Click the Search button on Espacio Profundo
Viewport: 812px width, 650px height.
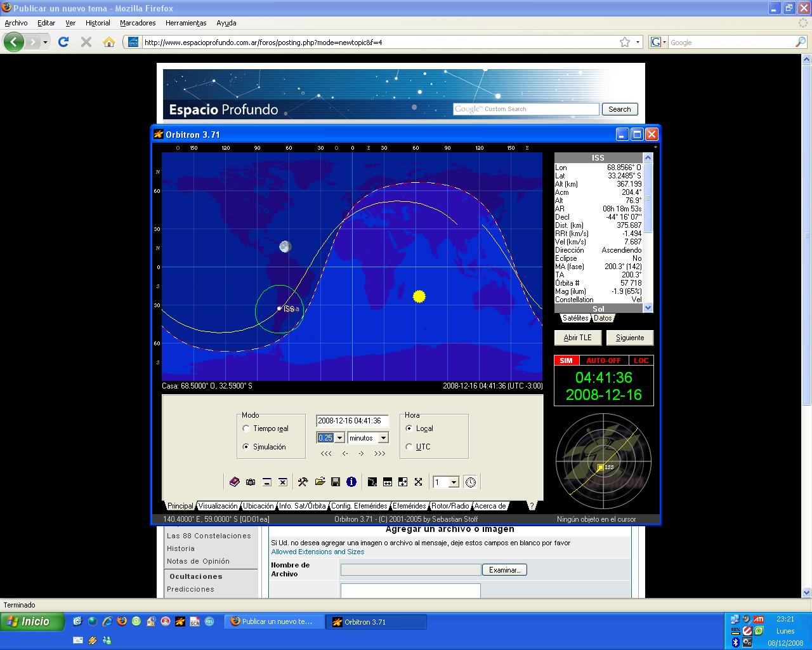point(620,109)
